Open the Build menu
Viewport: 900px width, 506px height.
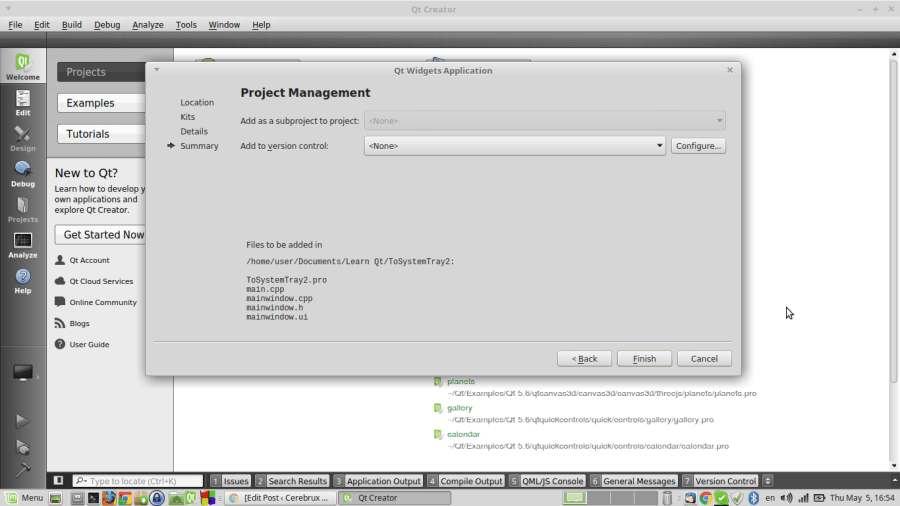coord(72,25)
